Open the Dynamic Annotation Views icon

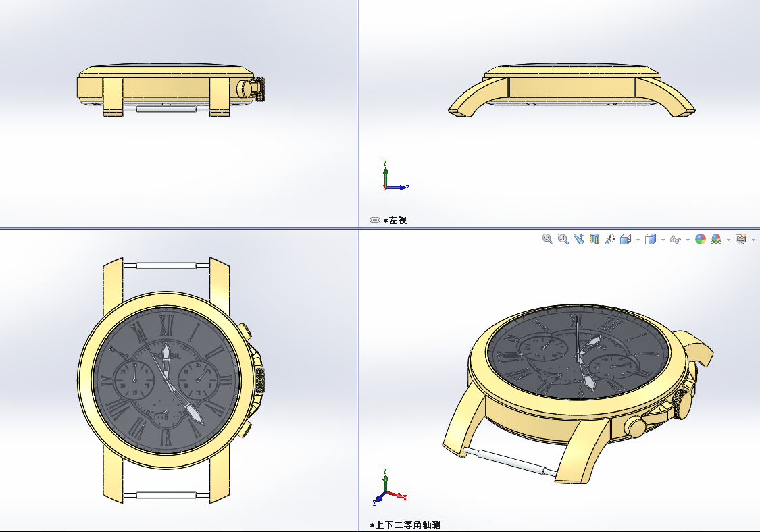coord(610,239)
